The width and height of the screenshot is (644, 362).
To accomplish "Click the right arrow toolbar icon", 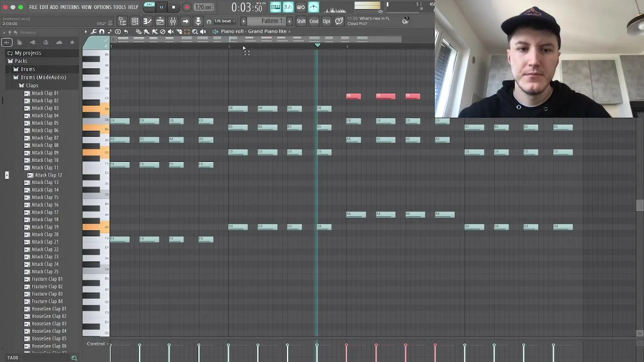I will point(186,21).
